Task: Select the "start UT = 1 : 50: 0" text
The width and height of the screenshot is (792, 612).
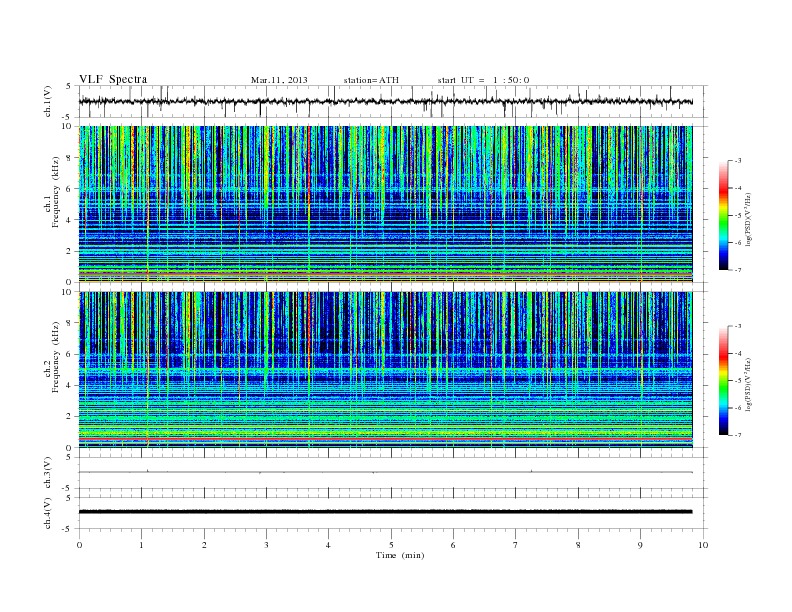Action: [483, 80]
